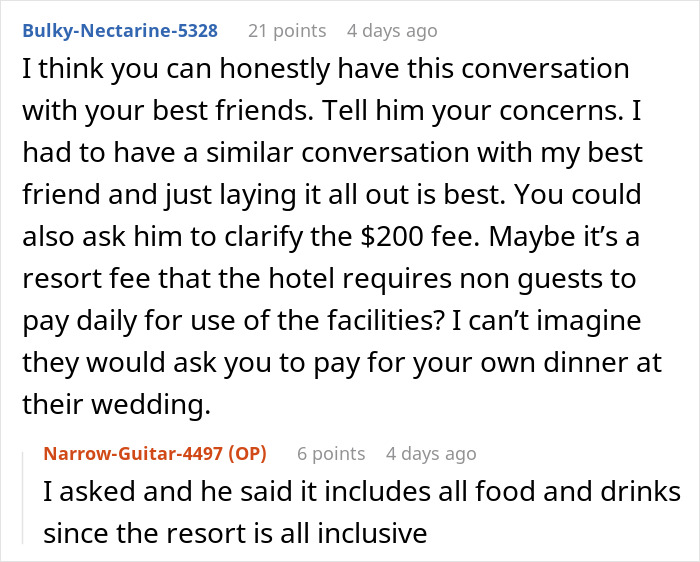Click the line 'friend and just laying it all out'

pos(332,194)
